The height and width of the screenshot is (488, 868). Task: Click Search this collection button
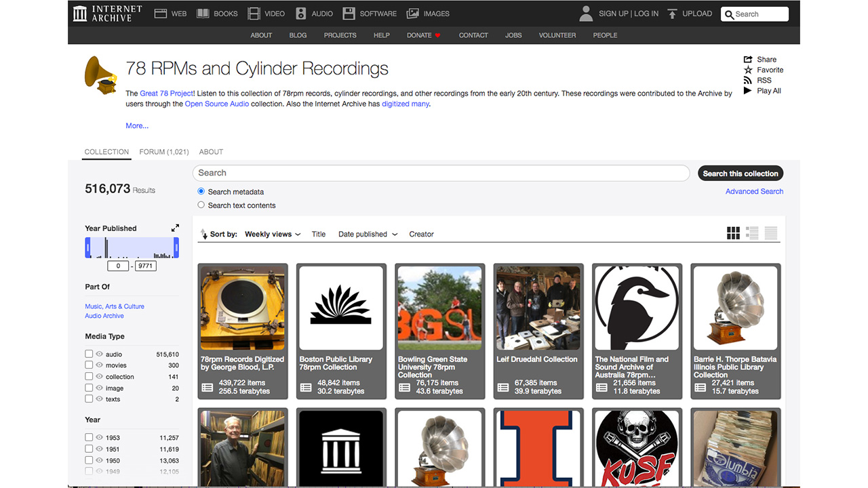(741, 174)
